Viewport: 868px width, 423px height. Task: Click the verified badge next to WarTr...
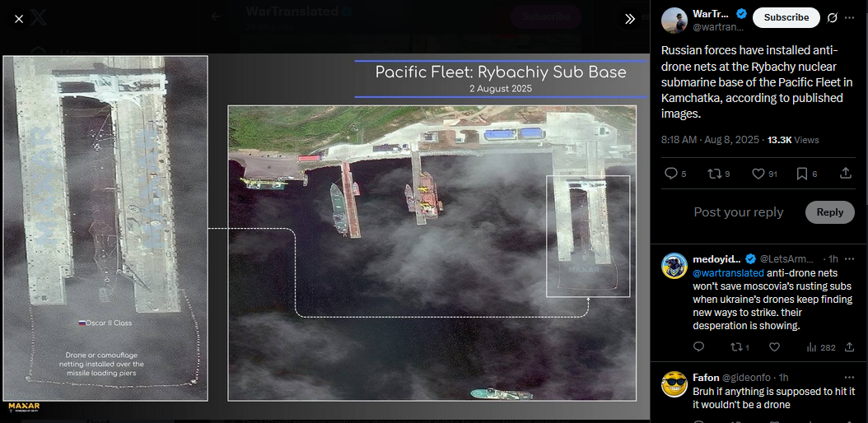[x=741, y=14]
